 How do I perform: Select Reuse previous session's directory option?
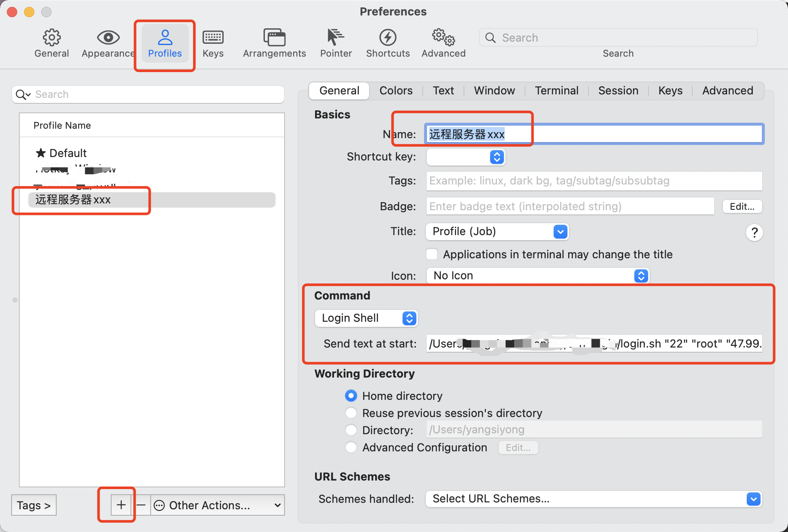(351, 413)
